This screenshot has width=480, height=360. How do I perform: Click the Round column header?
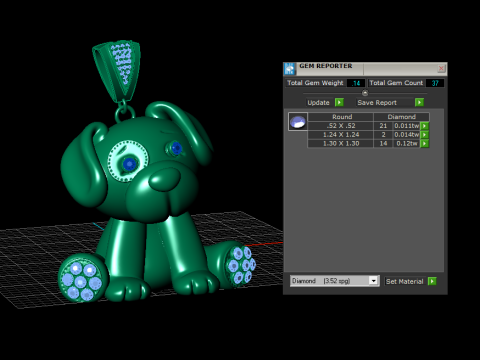(341, 117)
